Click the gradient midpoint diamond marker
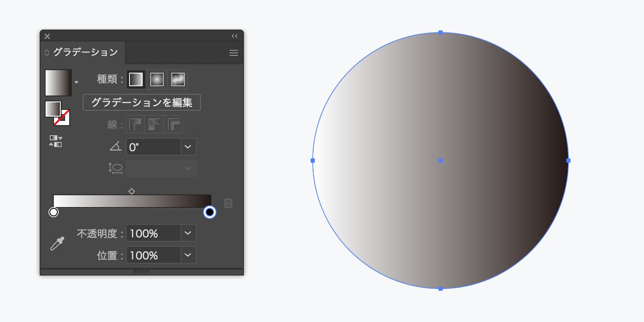The image size is (644, 322). (x=132, y=191)
